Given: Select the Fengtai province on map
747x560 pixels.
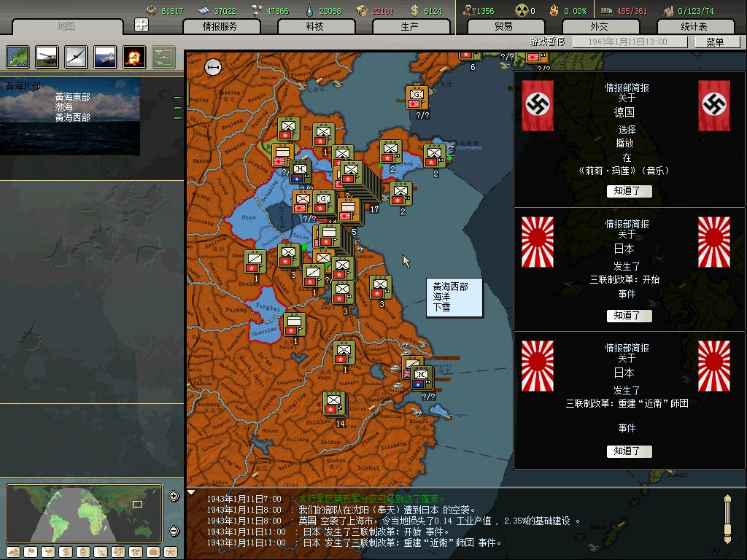Looking at the screenshot, I should tap(267, 307).
